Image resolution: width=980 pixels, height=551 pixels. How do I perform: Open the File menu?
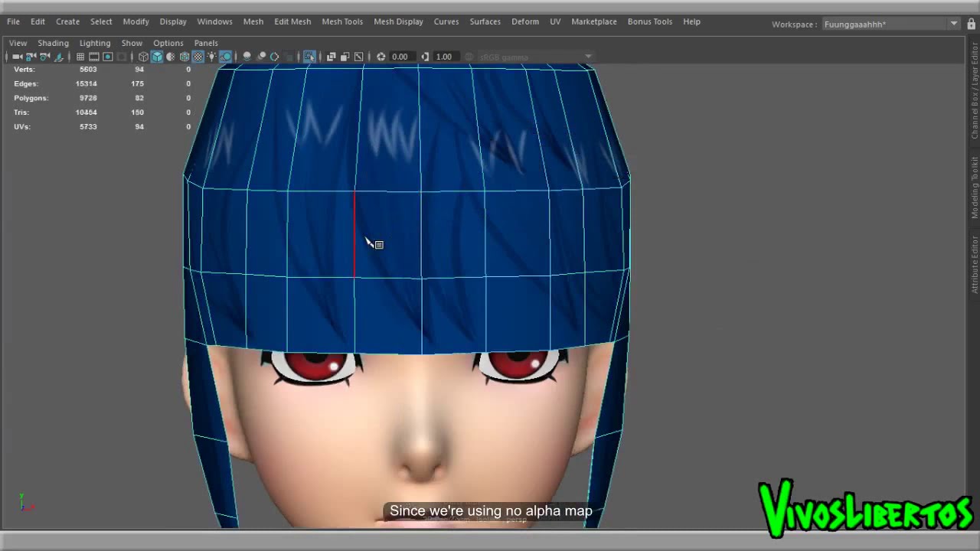tap(13, 21)
